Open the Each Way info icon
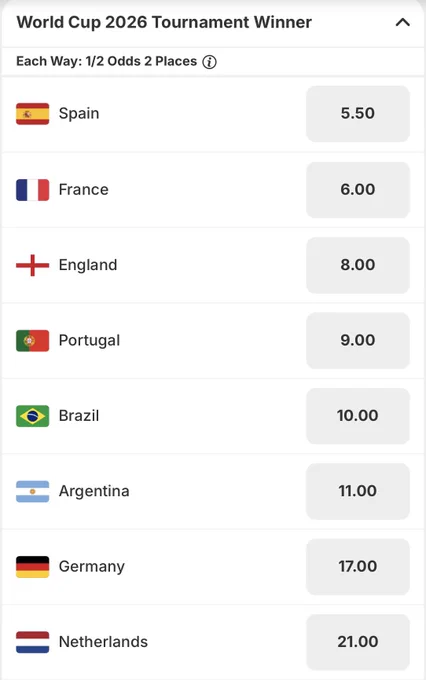 [x=210, y=62]
